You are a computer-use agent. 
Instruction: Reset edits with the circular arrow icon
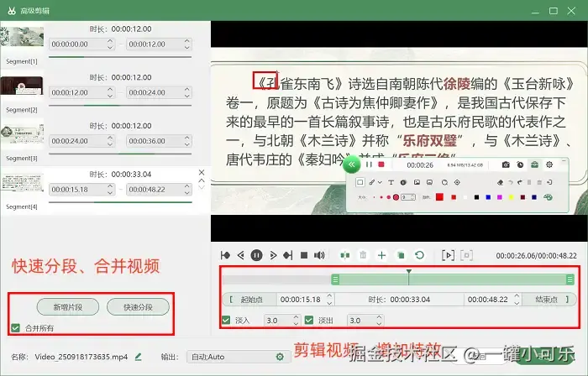tap(420, 255)
